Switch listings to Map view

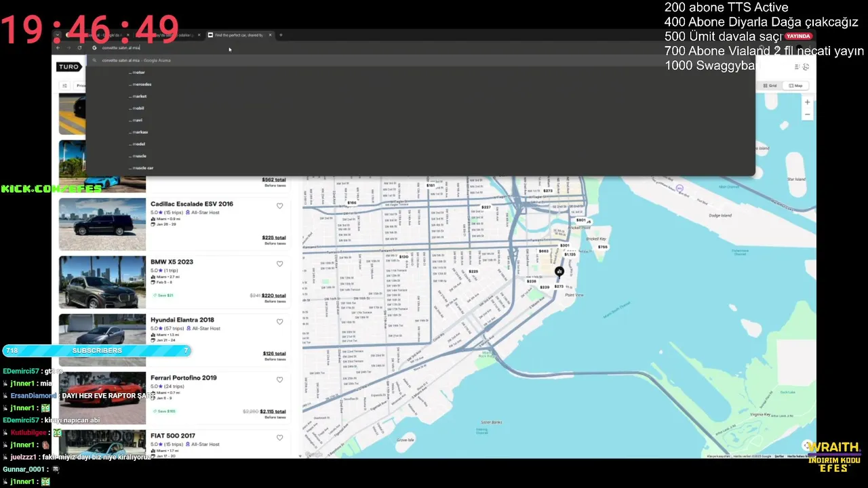click(x=795, y=86)
